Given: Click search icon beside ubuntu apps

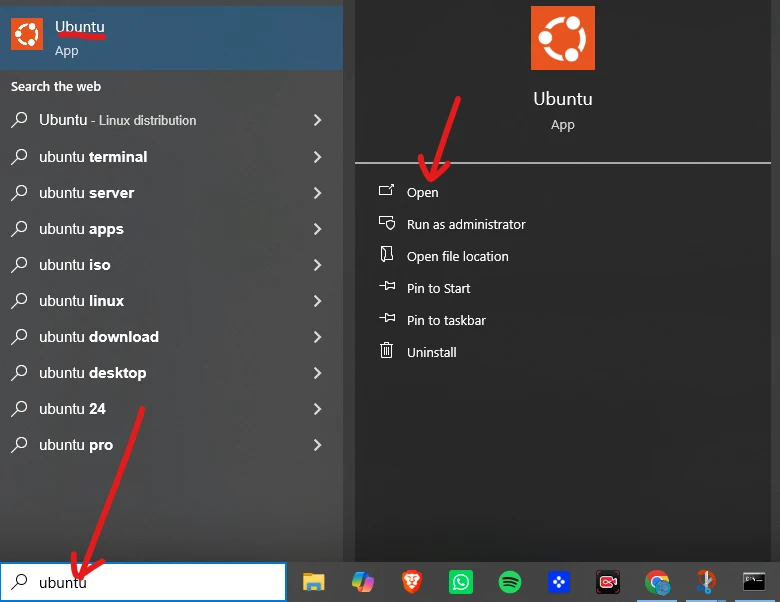Looking at the screenshot, I should point(19,228).
